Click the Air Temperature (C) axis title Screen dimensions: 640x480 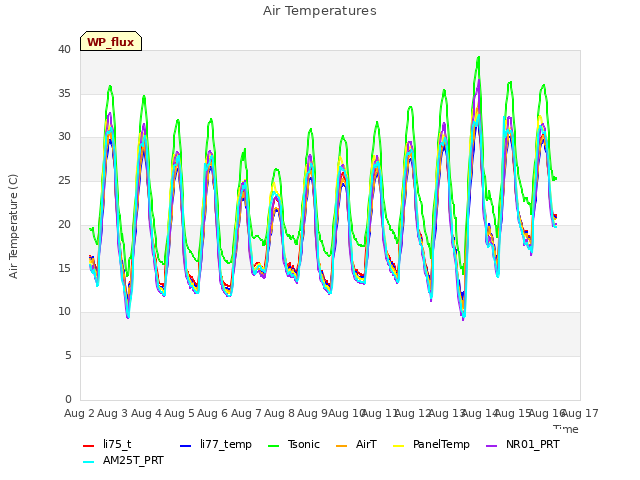(x=13, y=226)
